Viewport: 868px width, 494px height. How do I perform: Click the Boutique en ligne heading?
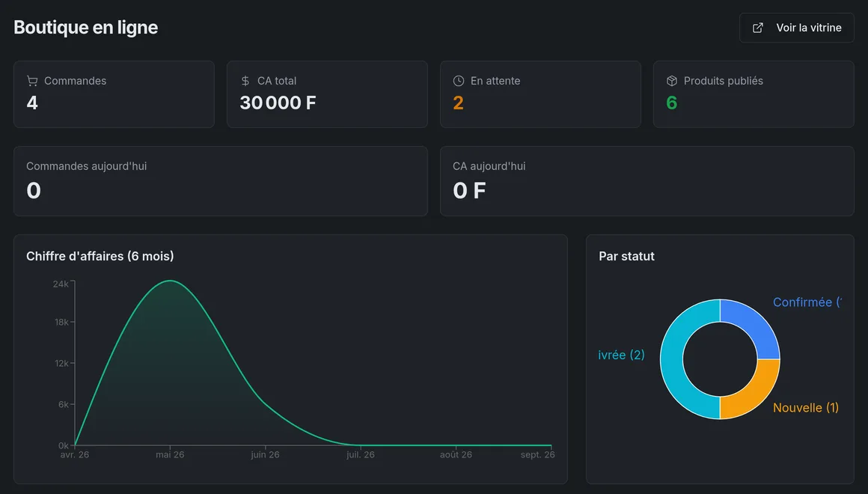click(86, 27)
